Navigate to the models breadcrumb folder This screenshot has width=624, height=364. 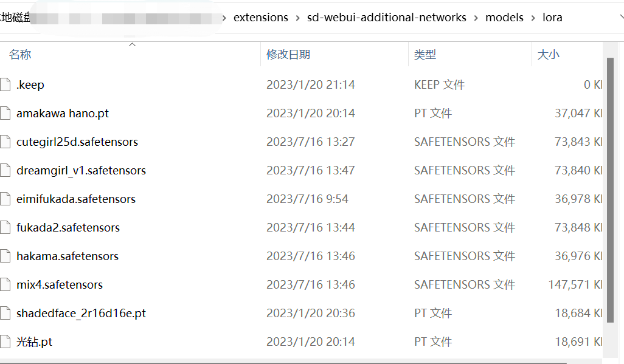pos(504,18)
